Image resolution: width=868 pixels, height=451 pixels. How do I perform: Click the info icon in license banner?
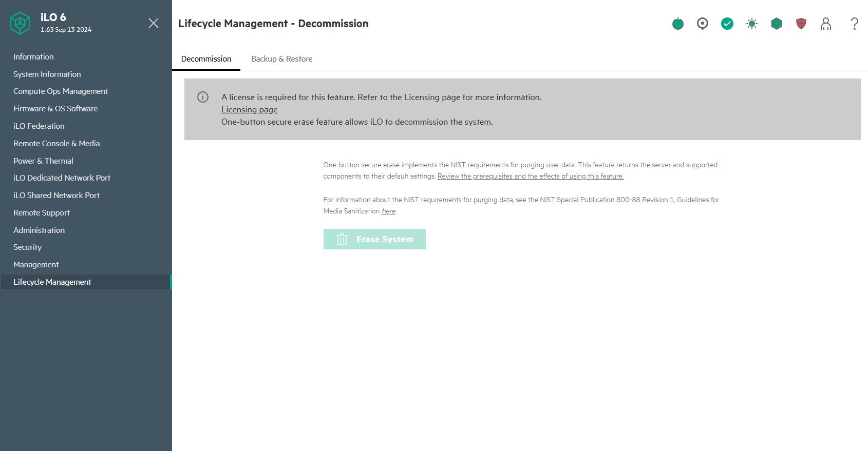click(203, 97)
